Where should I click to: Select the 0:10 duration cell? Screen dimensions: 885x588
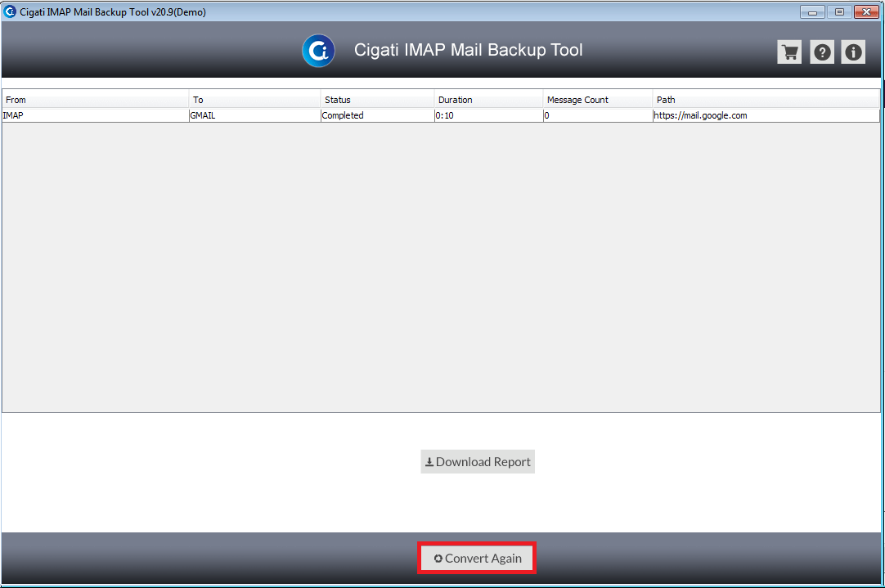[x=489, y=115]
